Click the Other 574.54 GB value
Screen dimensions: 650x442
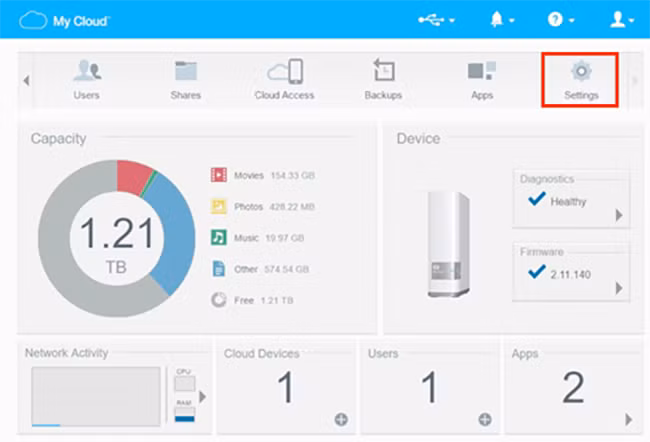pyautogui.click(x=286, y=269)
